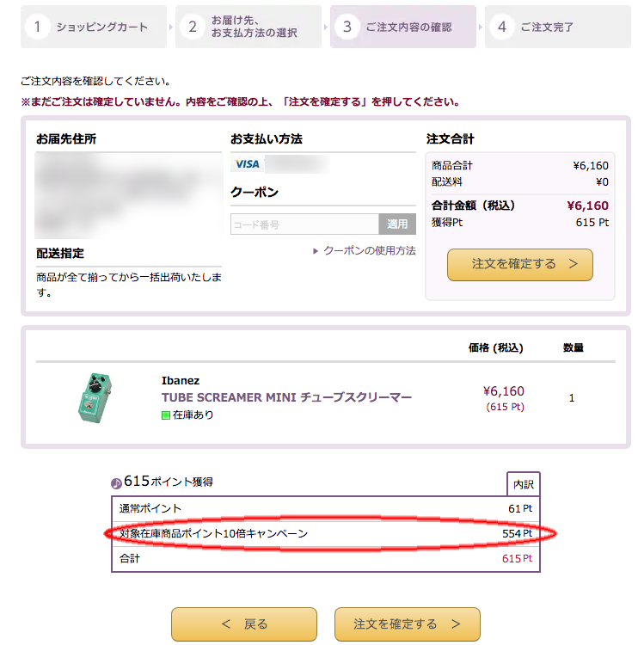Click the step 1 number circle
Screen dimensions: 644x645
(x=38, y=27)
